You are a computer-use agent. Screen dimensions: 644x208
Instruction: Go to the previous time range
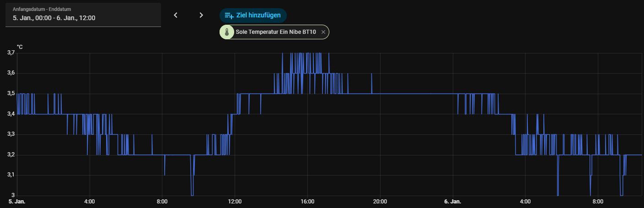pos(175,15)
